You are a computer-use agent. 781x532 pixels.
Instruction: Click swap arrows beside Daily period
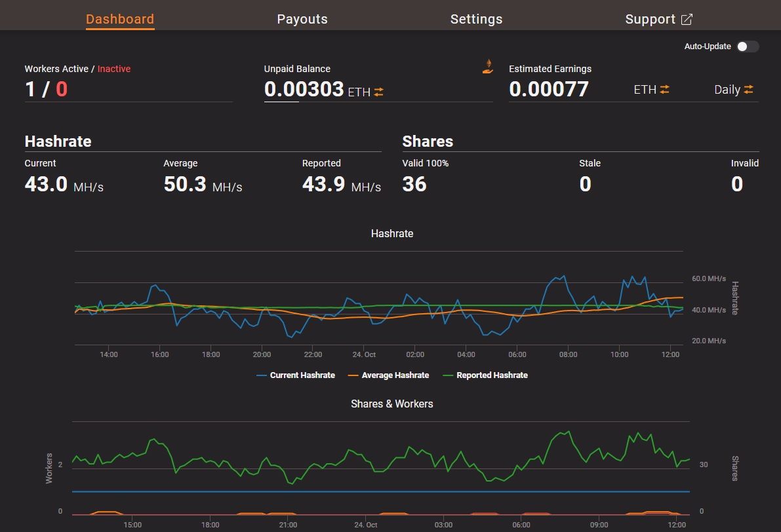(749, 90)
